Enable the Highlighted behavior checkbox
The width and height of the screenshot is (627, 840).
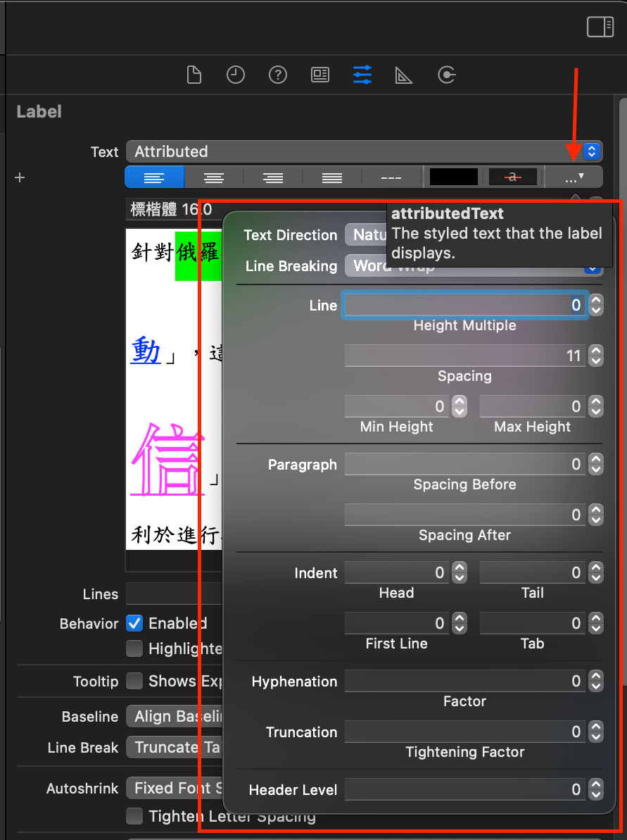134,648
